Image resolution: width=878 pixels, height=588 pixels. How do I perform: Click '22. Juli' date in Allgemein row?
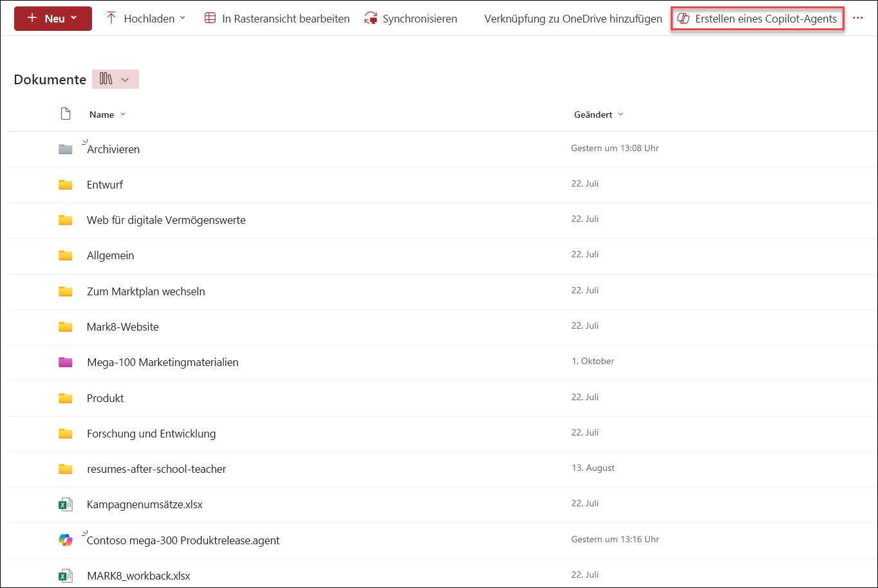(585, 254)
